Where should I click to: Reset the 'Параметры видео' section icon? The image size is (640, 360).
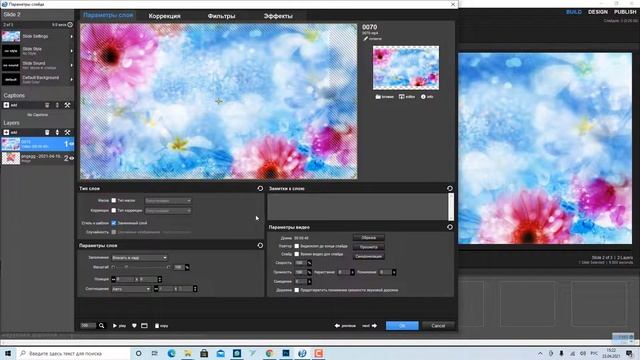point(450,227)
